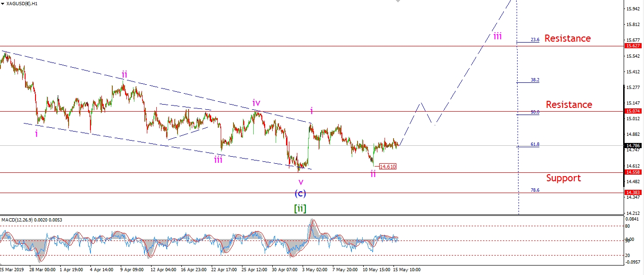644x275 pixels.
Task: Click the gray chart shift marker at top edge
Action: [x=398, y=1]
